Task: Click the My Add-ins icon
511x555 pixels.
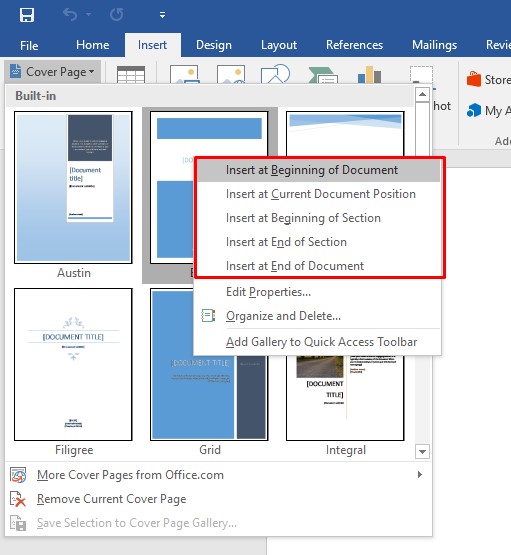Action: coord(474,110)
